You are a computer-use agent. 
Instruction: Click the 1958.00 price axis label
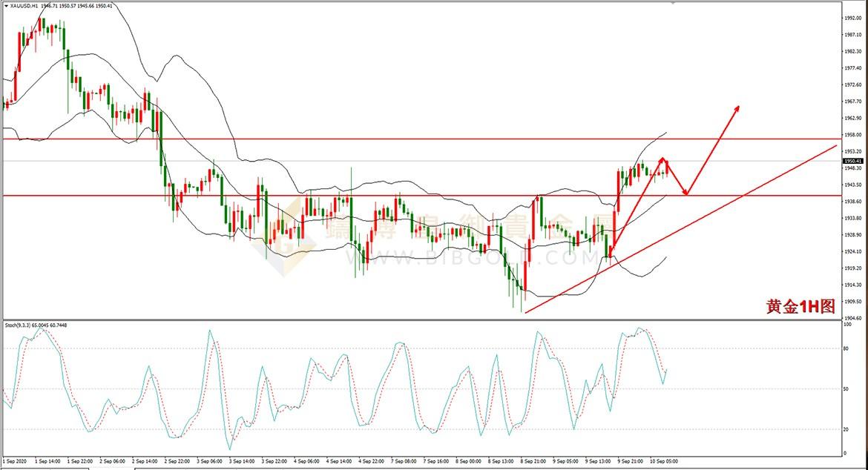tap(853, 134)
